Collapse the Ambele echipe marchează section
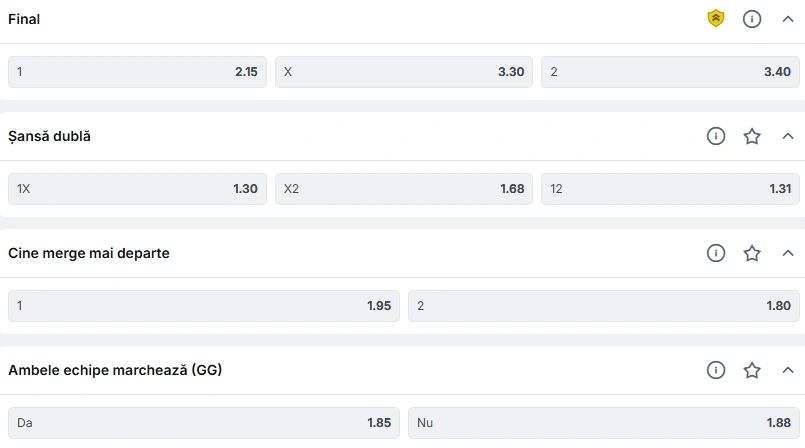Screen dimensions: 805x448 tap(788, 370)
